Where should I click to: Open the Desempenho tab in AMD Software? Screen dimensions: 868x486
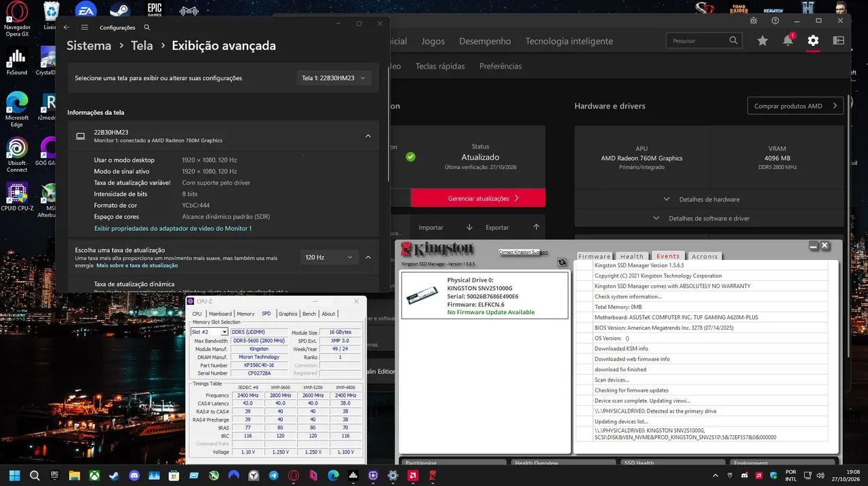click(485, 41)
